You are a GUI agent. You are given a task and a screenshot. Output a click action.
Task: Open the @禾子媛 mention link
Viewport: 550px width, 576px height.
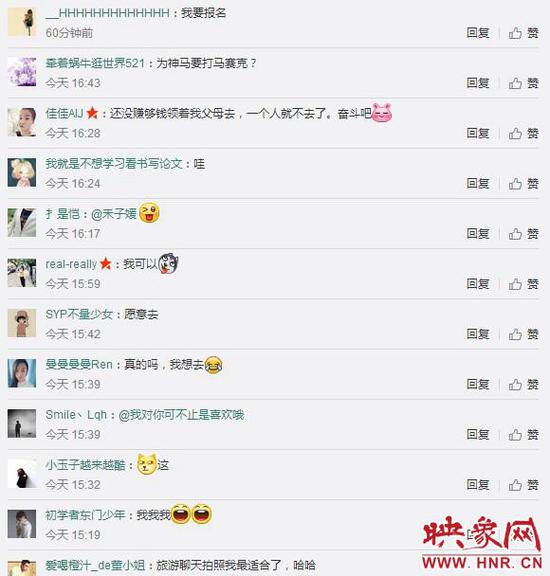coord(114,214)
